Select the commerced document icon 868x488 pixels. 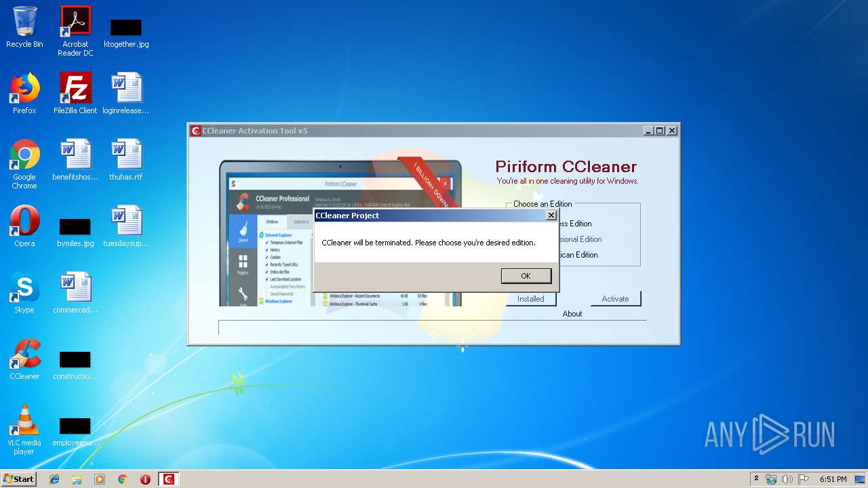coord(75,293)
